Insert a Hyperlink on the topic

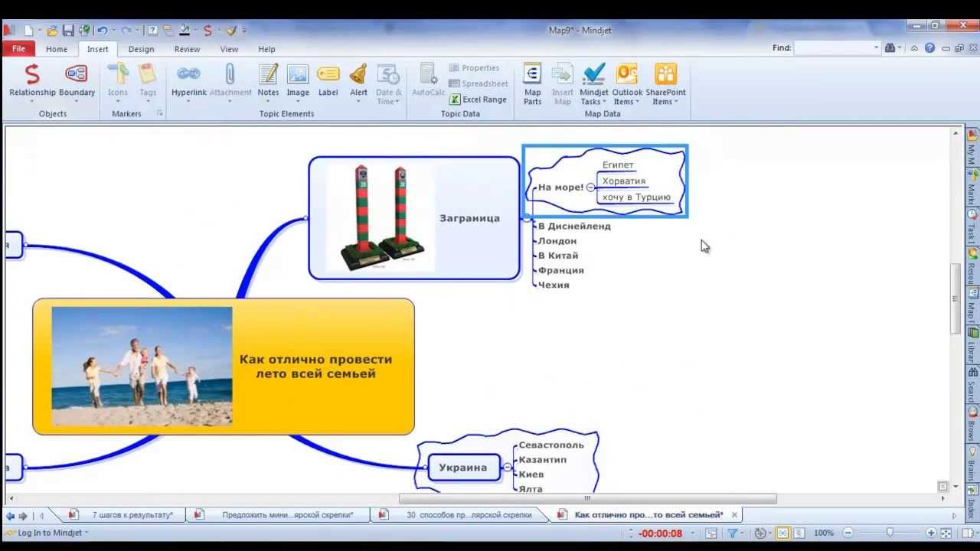[x=188, y=83]
